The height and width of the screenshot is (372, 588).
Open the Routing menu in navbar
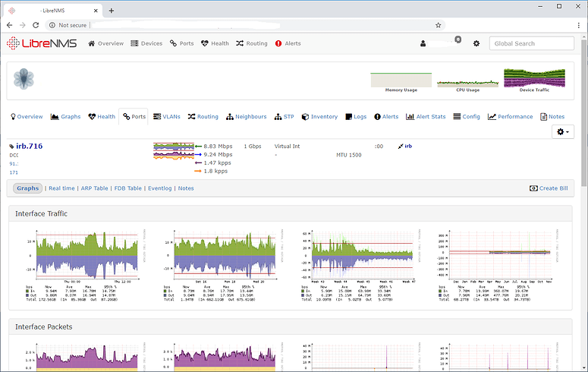click(251, 43)
